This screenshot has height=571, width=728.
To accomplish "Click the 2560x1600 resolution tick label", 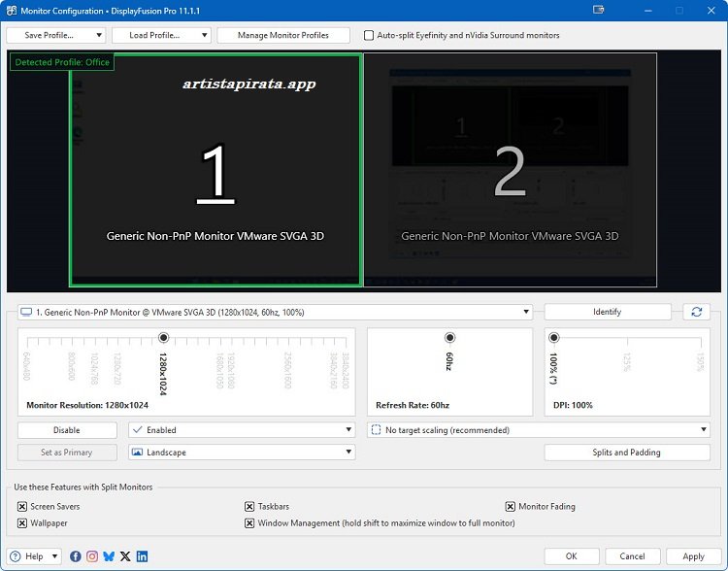I will (x=288, y=370).
